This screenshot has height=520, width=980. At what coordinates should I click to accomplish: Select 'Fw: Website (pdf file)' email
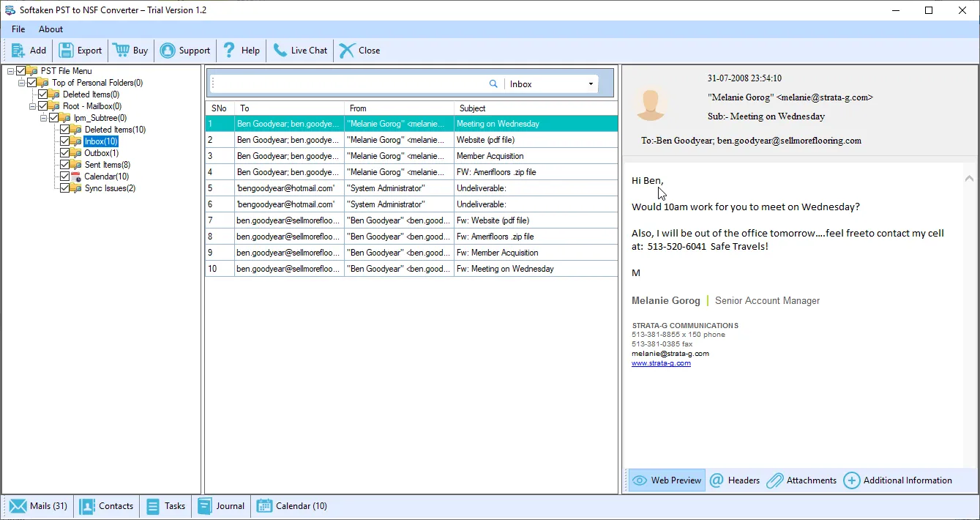pyautogui.click(x=411, y=220)
